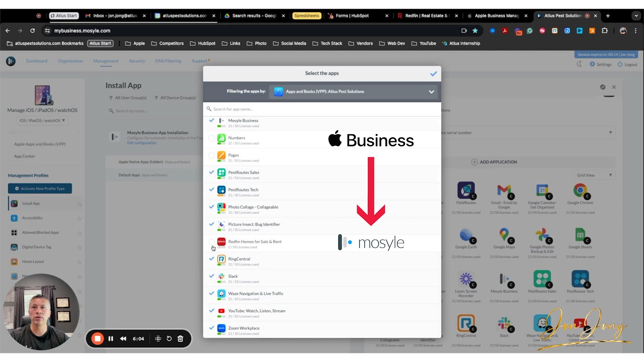The width and height of the screenshot is (644, 362).
Task: Open Google Earth app in background grid
Action: click(466, 235)
